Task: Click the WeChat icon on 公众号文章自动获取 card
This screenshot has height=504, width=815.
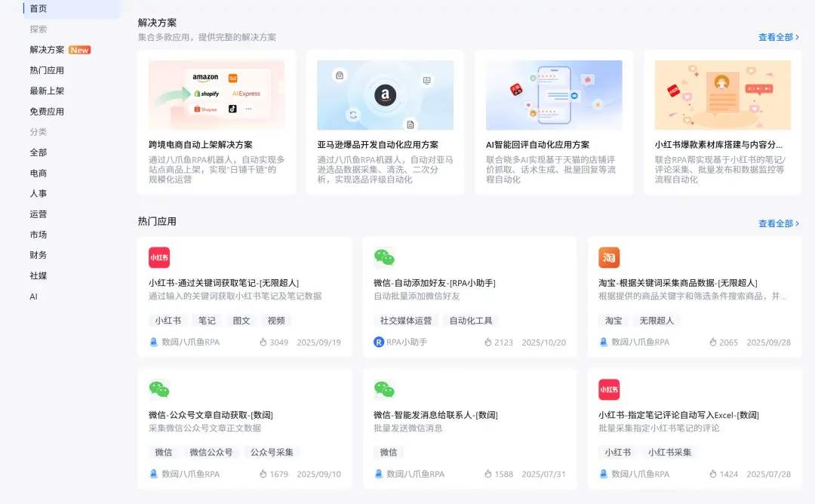Action: pyautogui.click(x=159, y=389)
